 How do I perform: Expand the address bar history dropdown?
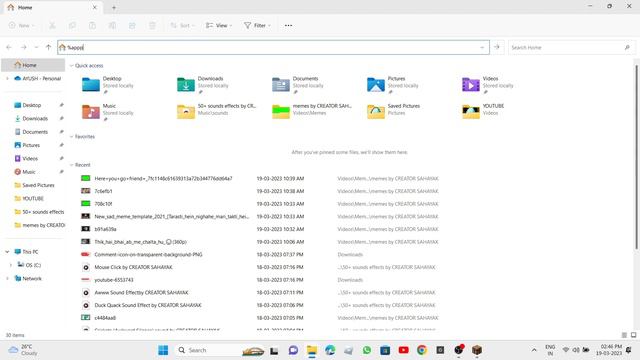coord(482,47)
